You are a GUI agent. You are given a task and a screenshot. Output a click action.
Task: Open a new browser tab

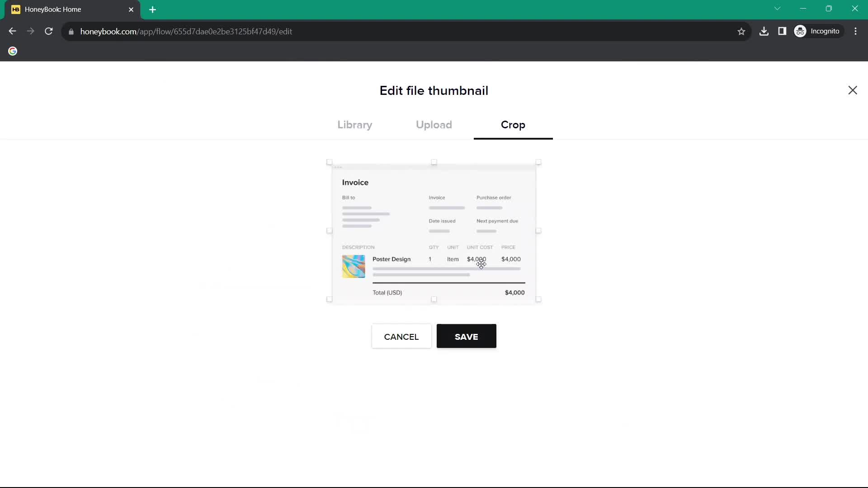[x=153, y=9]
